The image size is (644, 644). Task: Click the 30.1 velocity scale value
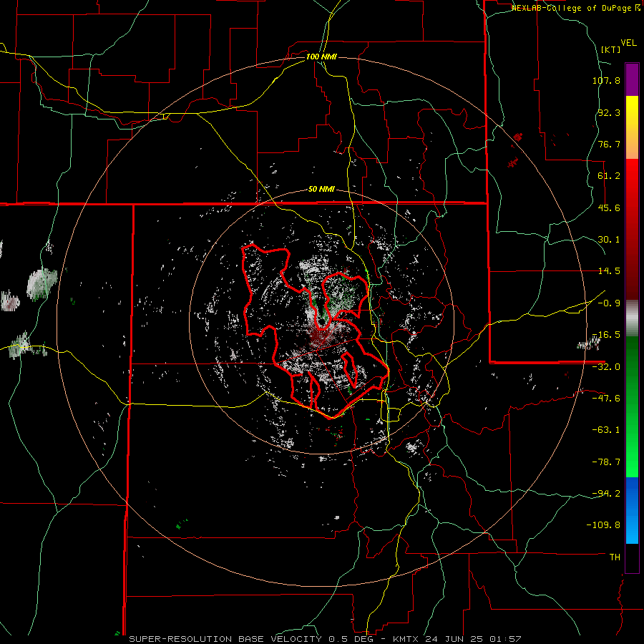pos(609,240)
